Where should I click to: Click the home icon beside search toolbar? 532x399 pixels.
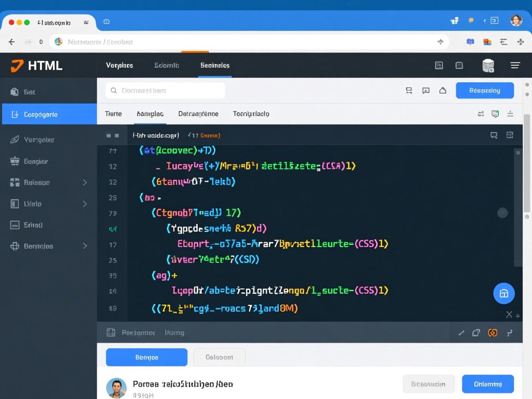pos(442,91)
